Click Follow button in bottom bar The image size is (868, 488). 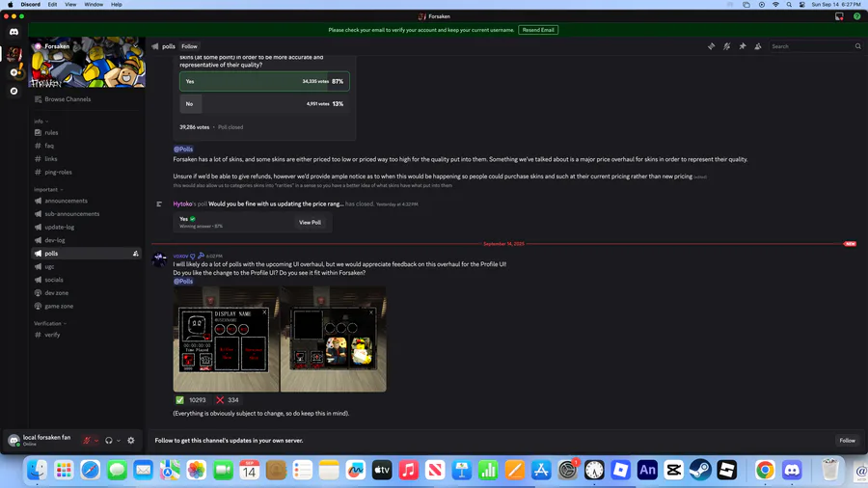pyautogui.click(x=847, y=441)
